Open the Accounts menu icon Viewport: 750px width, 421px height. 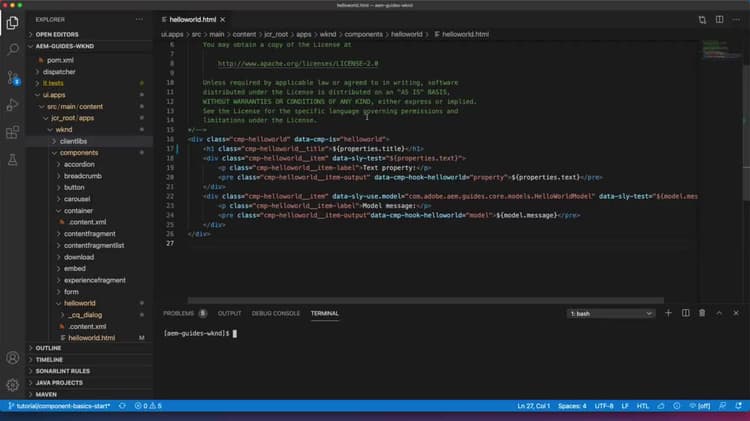click(x=13, y=357)
